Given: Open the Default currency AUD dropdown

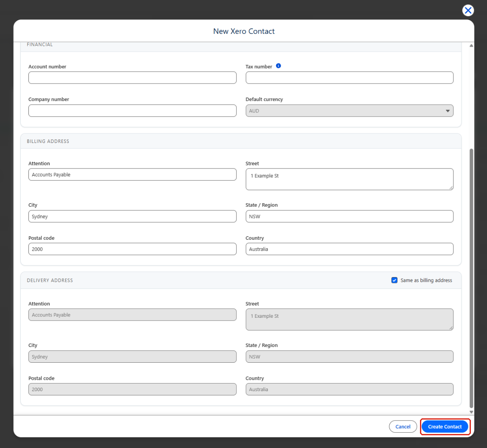Looking at the screenshot, I should click(x=350, y=111).
